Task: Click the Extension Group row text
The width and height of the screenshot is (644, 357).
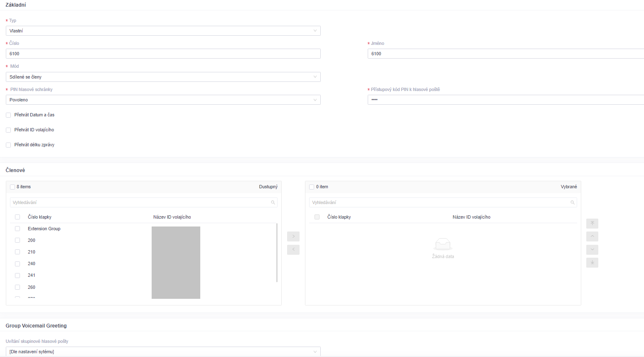Action: tap(44, 229)
